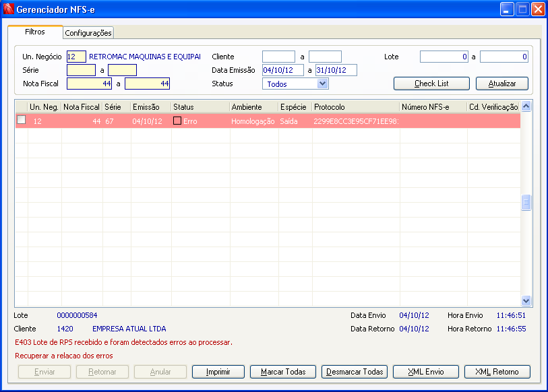Click the Data Emissão end field 31/10/12

(x=336, y=70)
